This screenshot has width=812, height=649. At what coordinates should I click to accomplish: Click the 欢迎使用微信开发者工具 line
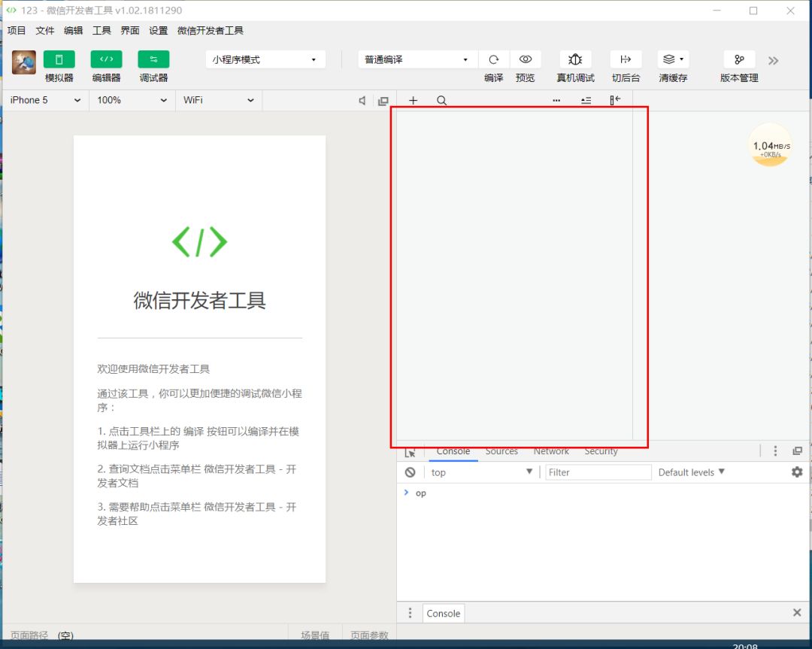coord(153,368)
